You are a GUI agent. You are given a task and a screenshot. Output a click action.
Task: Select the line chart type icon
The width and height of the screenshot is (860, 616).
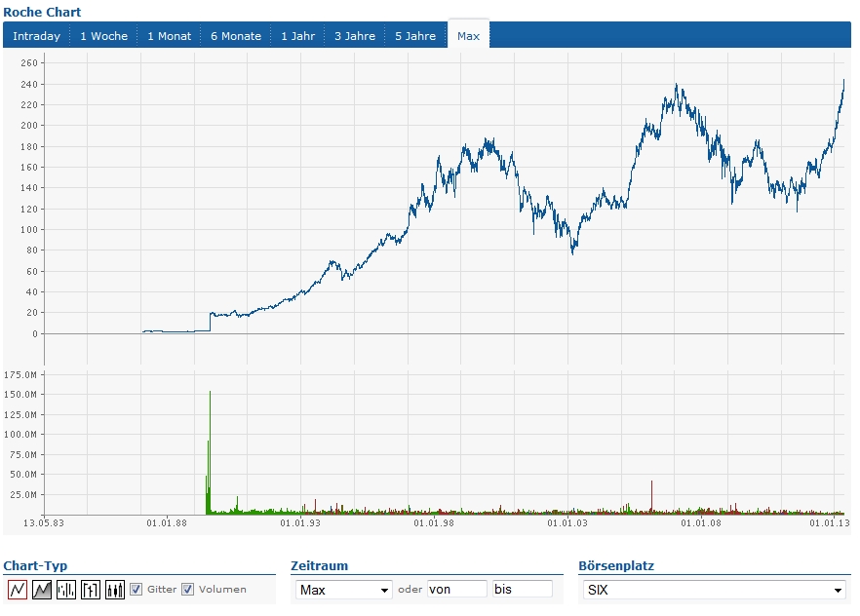point(18,590)
